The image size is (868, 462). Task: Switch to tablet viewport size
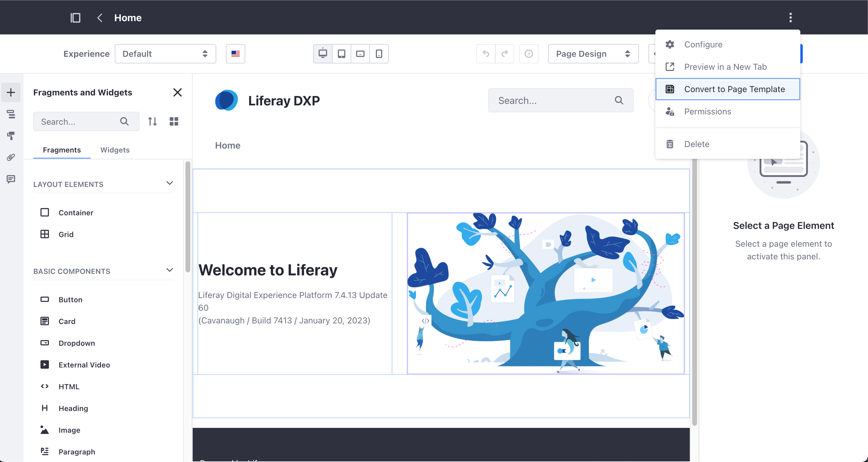pos(341,53)
